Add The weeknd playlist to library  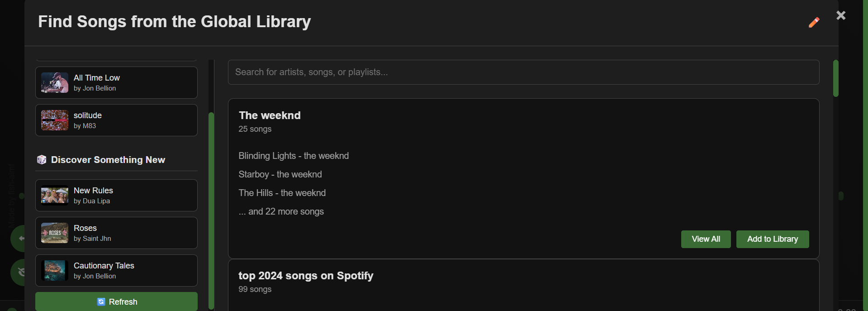click(772, 239)
